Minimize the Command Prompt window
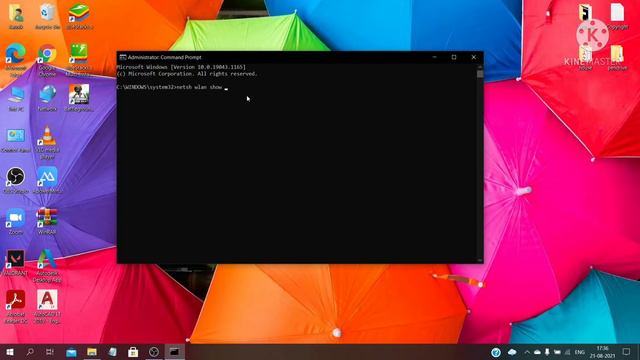This screenshot has width=640, height=360. coord(435,57)
